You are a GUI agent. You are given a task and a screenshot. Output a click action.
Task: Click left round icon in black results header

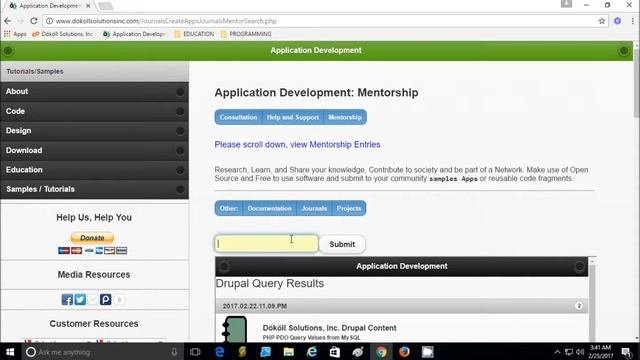pos(224,267)
